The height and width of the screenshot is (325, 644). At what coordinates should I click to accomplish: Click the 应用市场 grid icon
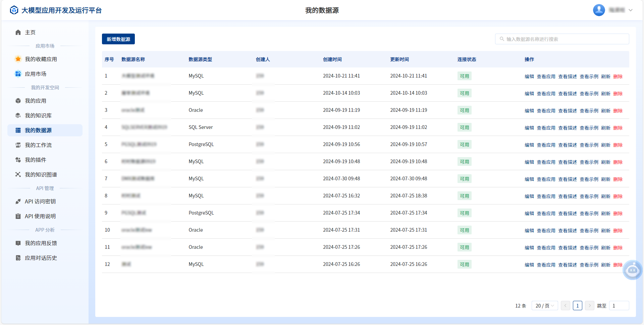[18, 74]
